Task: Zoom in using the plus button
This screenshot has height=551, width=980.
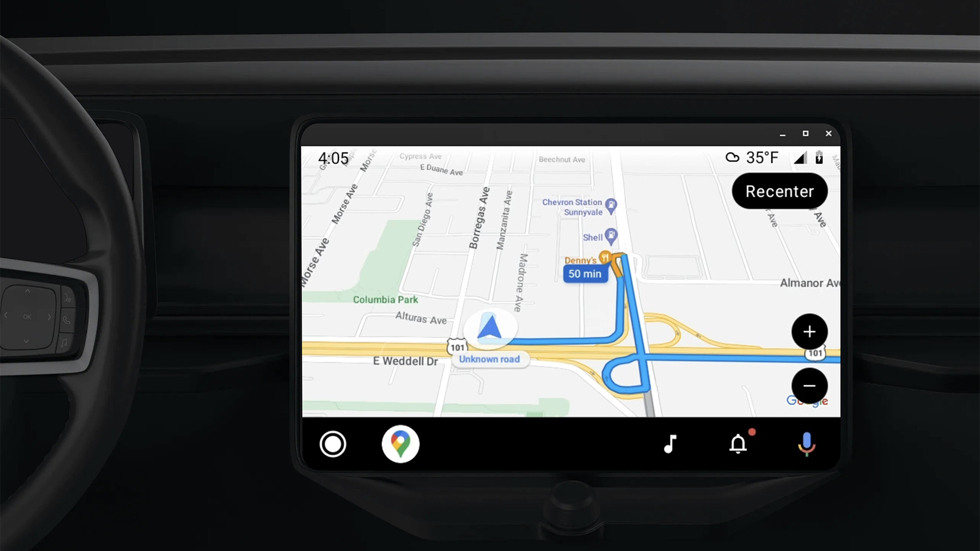Action: pyautogui.click(x=808, y=332)
